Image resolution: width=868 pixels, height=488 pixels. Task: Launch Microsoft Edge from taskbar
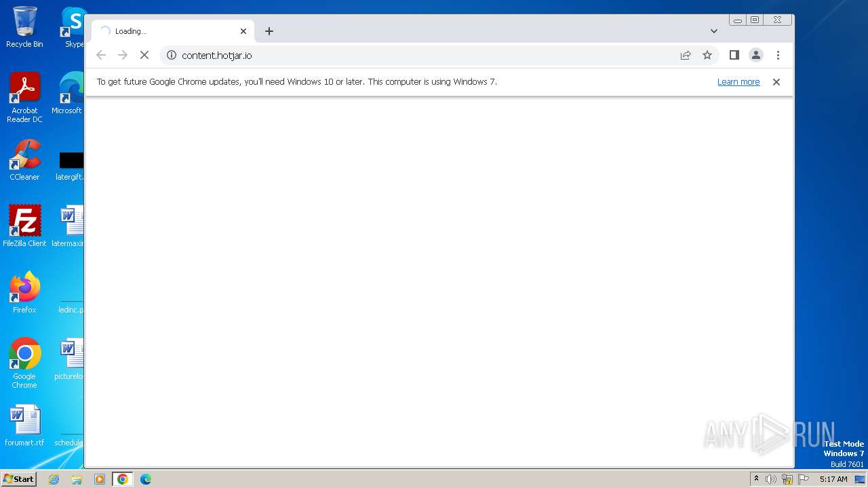point(146,479)
